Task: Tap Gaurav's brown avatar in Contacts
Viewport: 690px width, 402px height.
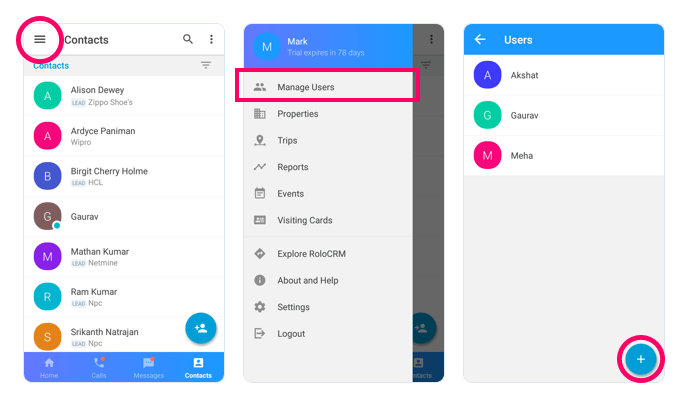Action: coord(48,216)
